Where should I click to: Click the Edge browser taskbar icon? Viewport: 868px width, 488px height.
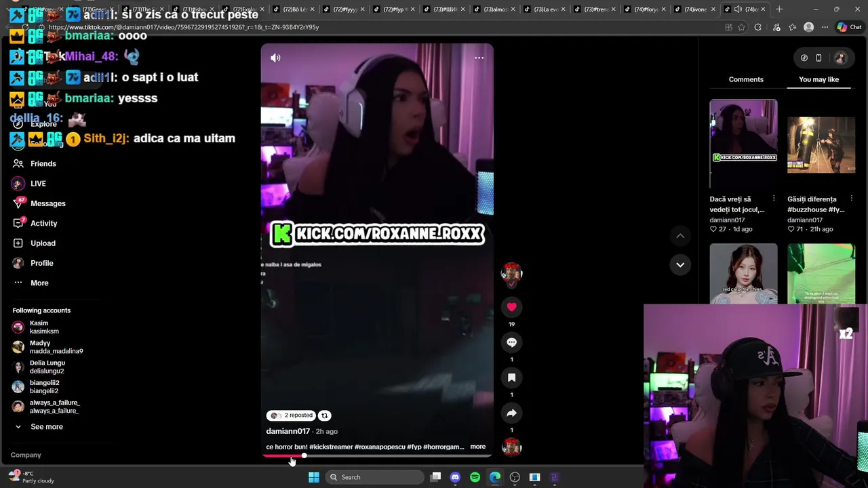point(495,477)
